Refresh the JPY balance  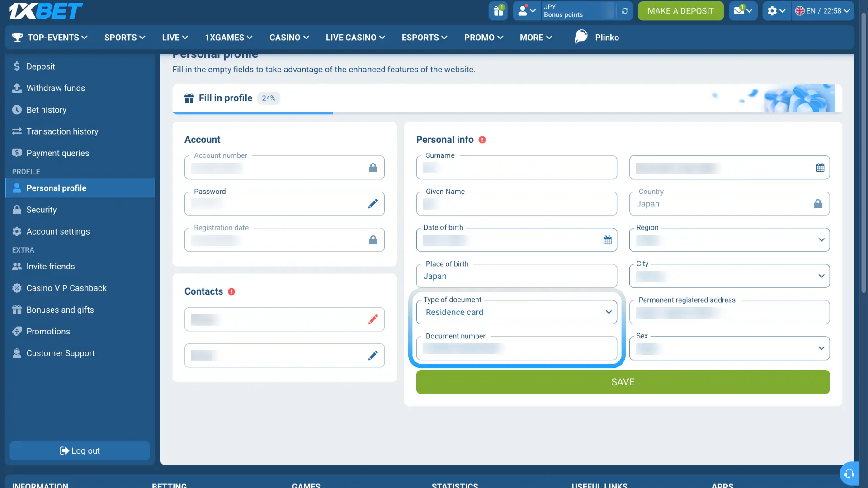[625, 11]
